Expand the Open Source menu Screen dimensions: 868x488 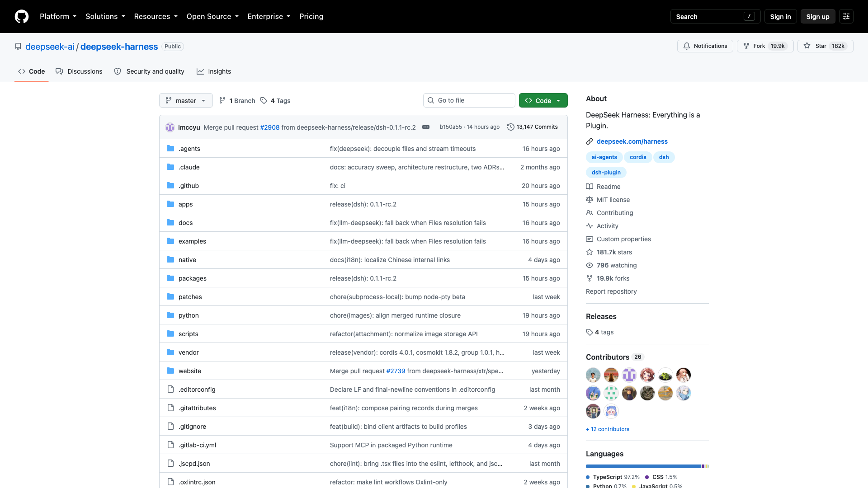click(x=212, y=16)
